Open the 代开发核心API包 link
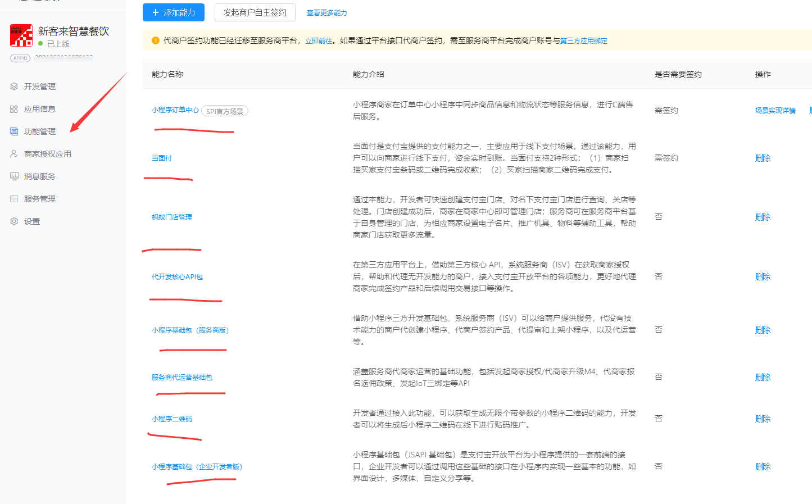 [177, 277]
